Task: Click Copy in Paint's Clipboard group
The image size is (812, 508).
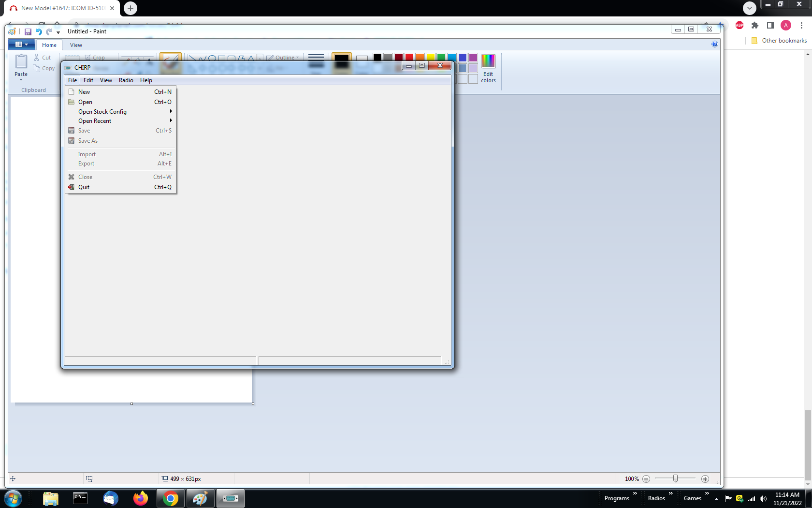Action: tap(44, 69)
